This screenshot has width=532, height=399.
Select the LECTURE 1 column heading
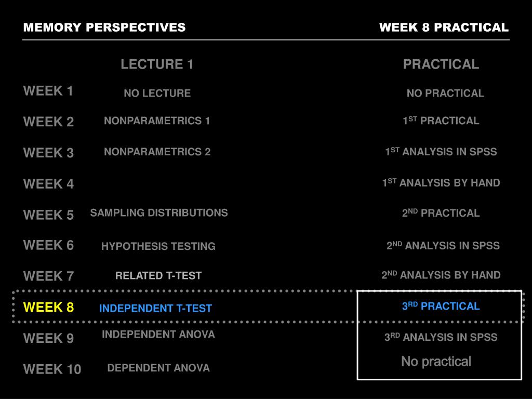(x=157, y=64)
